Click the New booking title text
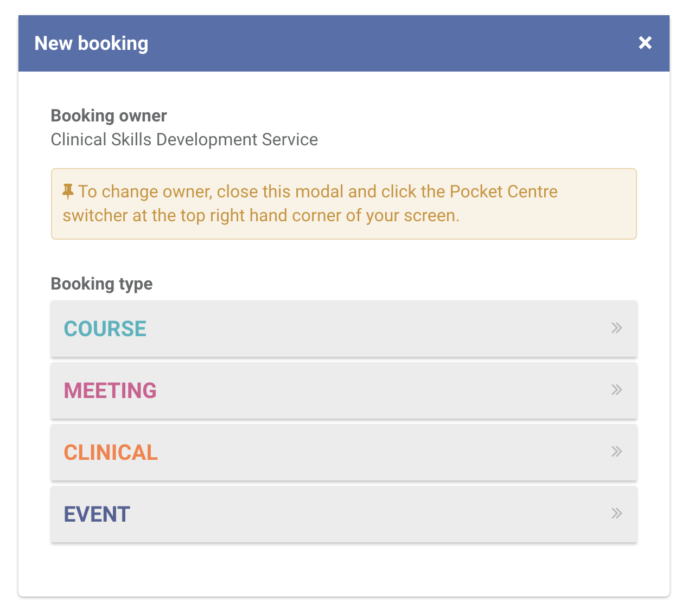This screenshot has width=688, height=616. [x=91, y=43]
